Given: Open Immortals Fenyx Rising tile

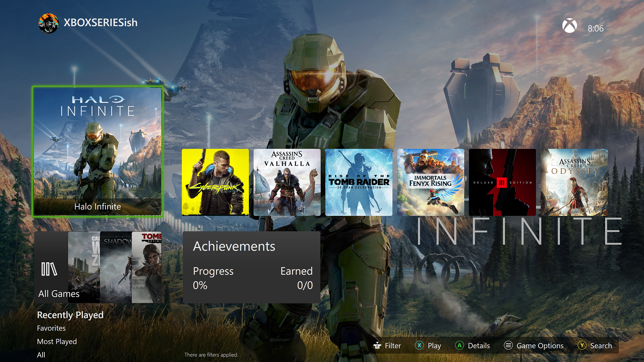Looking at the screenshot, I should coord(431,182).
